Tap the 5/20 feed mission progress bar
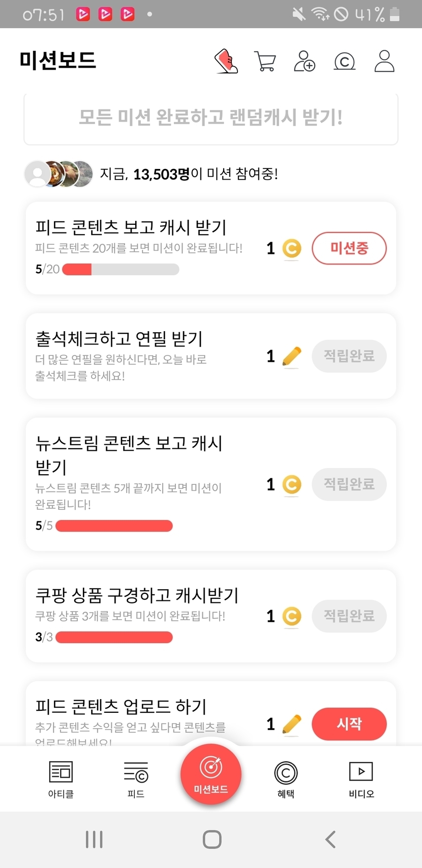422x868 pixels. click(x=120, y=269)
